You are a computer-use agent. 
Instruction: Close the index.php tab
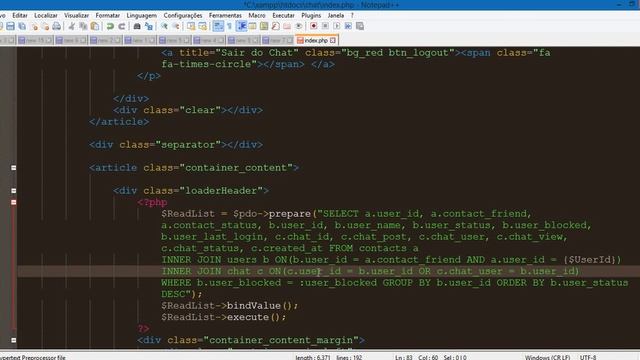[333, 40]
